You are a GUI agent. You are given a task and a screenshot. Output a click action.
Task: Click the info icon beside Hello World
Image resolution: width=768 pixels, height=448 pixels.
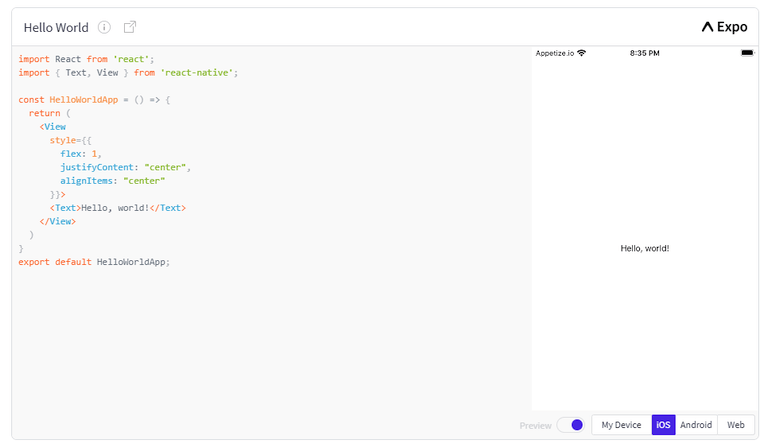tap(104, 27)
